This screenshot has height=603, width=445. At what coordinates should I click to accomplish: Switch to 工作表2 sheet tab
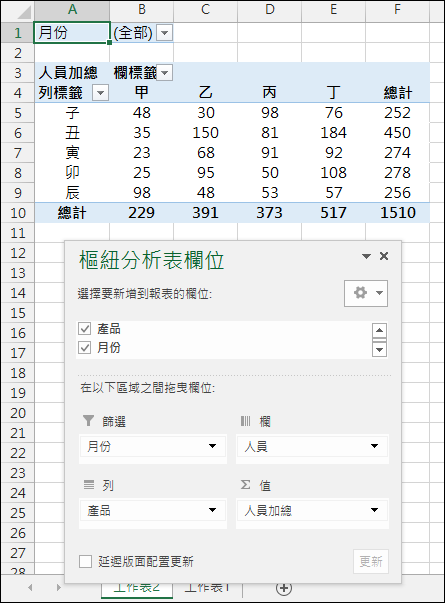point(137,588)
